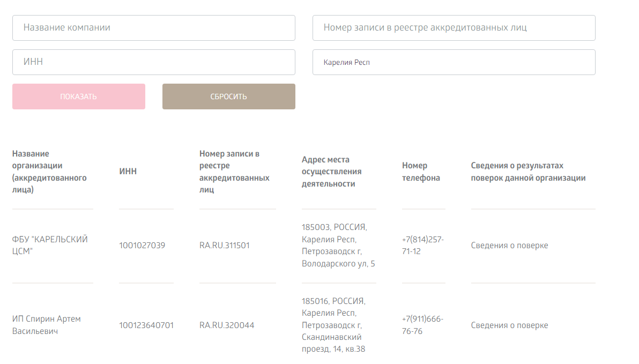Open the region dropdown showing Карелия Респ
The height and width of the screenshot is (364, 639).
[x=454, y=62]
